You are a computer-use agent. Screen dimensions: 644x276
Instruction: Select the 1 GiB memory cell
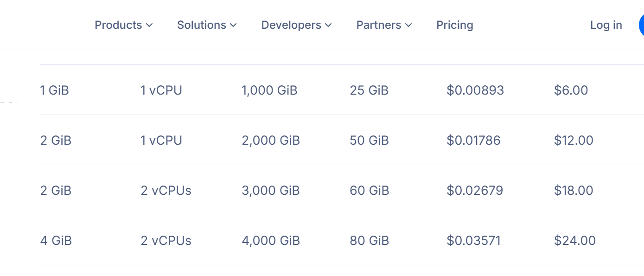click(x=55, y=90)
